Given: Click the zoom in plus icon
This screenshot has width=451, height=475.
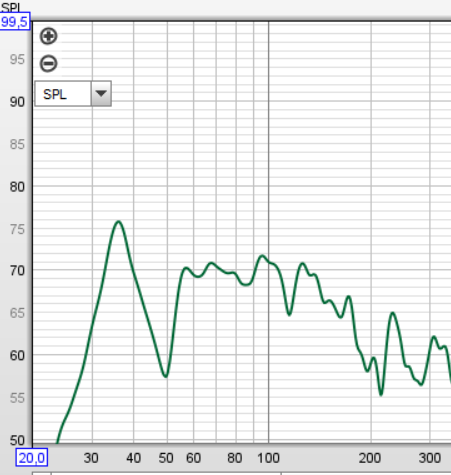Looking at the screenshot, I should 49,36.
